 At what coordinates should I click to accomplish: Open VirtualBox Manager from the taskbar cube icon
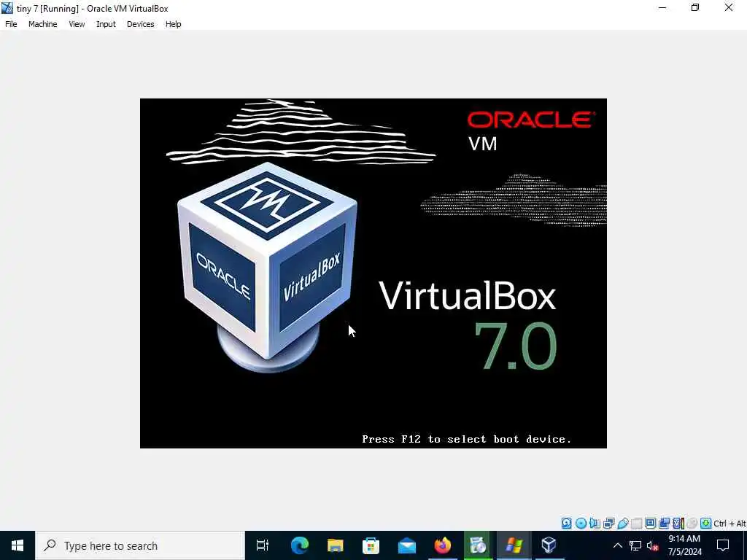[x=549, y=545]
